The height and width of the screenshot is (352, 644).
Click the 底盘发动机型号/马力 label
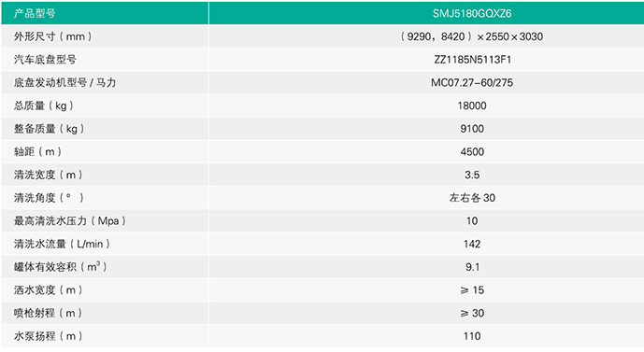click(64, 82)
